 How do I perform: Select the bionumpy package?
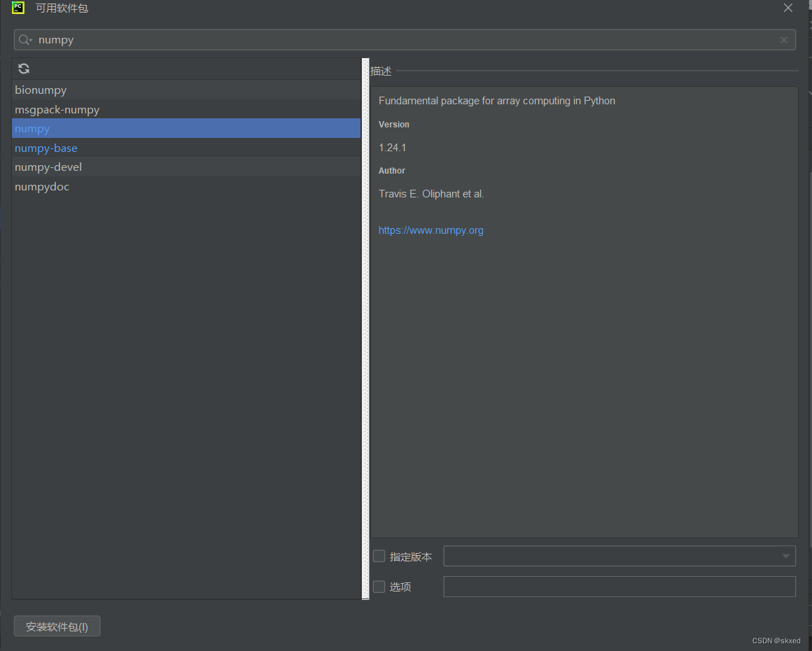point(186,90)
